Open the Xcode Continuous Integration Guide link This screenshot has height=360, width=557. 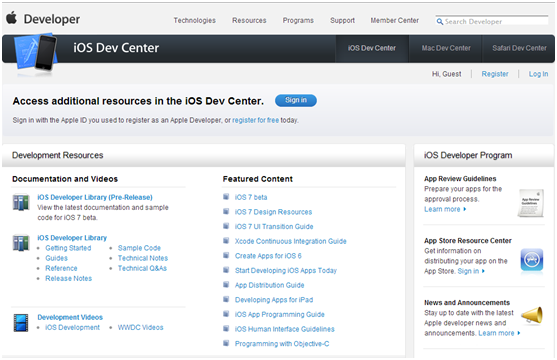coord(291,241)
